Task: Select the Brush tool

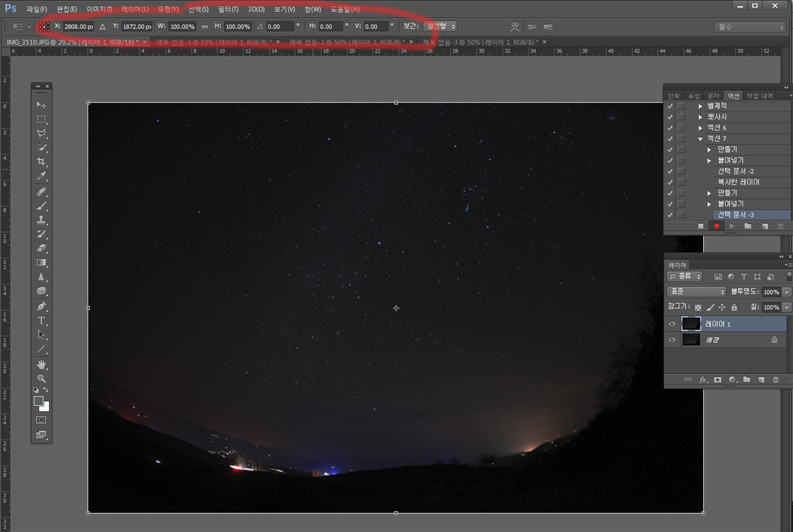Action: click(42, 206)
